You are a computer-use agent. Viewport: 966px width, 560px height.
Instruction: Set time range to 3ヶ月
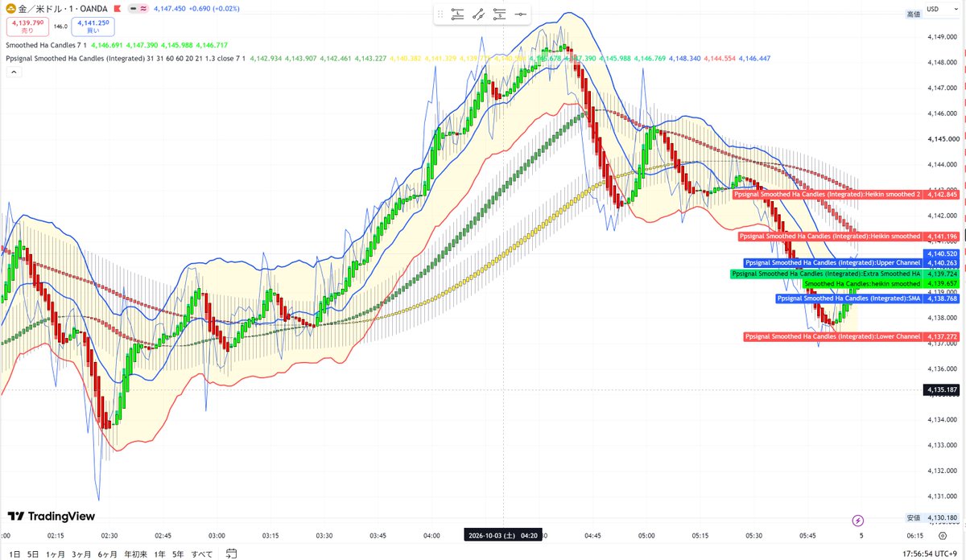81,554
